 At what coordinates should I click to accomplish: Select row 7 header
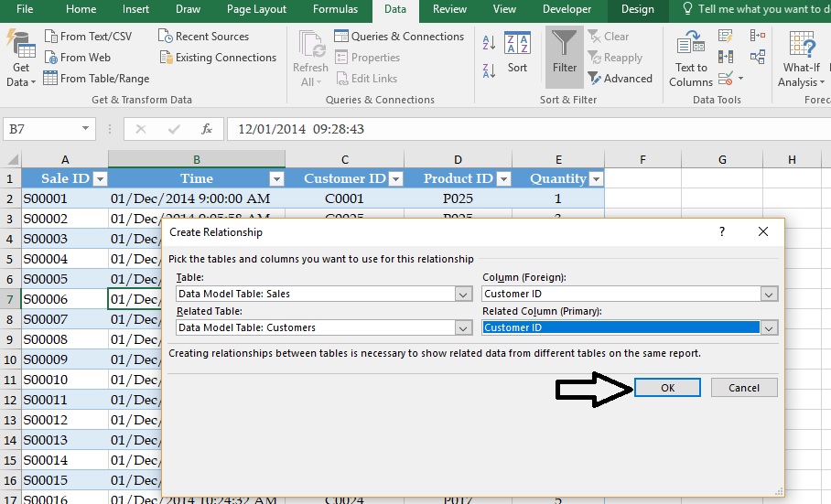[x=10, y=299]
